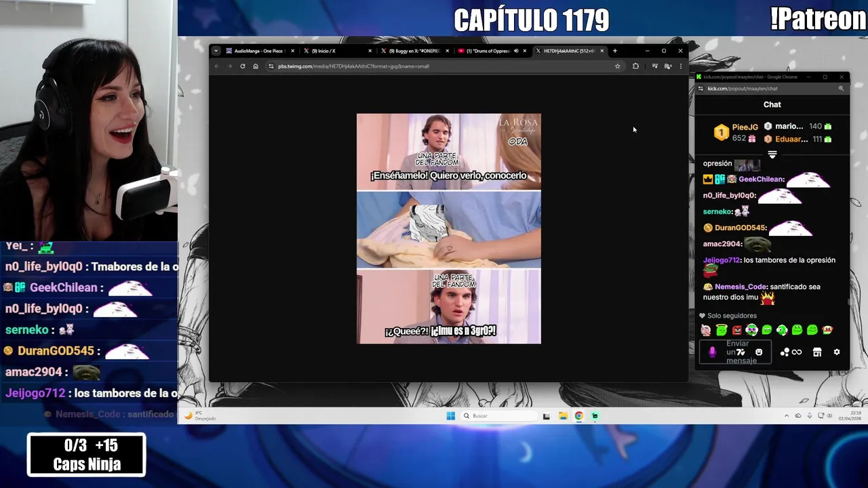868x488 pixels.
Task: Click the zoom icon in chat address bar
Action: 841,89
